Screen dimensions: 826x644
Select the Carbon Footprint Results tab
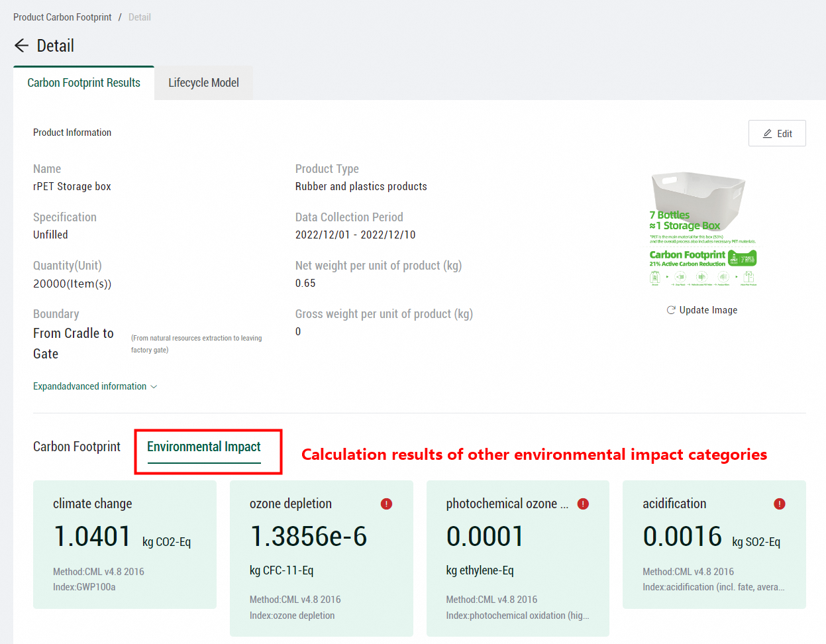(x=83, y=83)
